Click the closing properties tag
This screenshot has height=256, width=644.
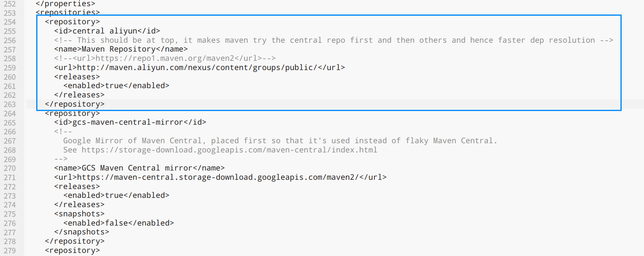pyautogui.click(x=66, y=4)
